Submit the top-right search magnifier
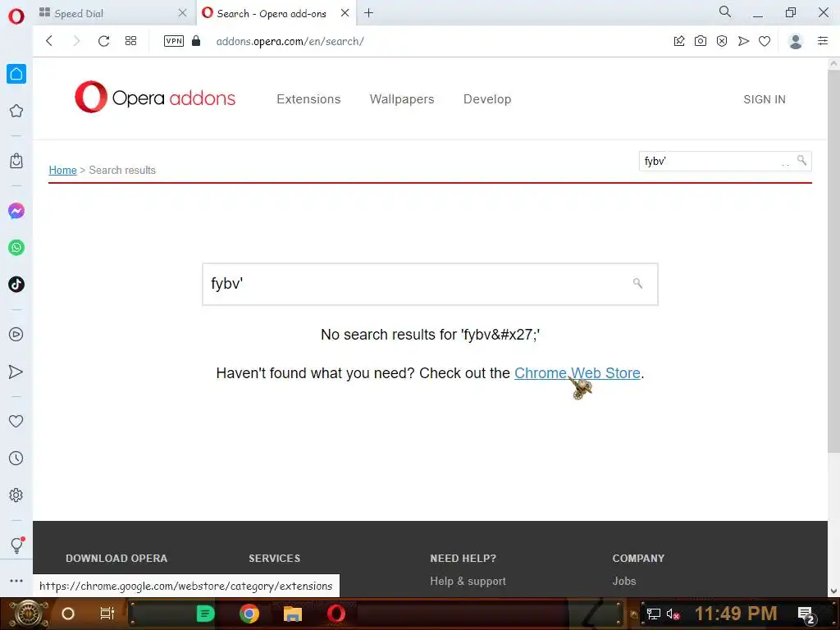The height and width of the screenshot is (630, 840). point(802,160)
